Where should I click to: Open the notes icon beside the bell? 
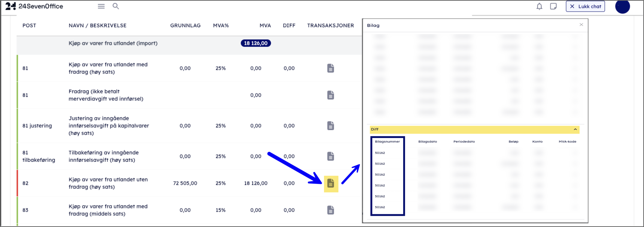pyautogui.click(x=553, y=6)
